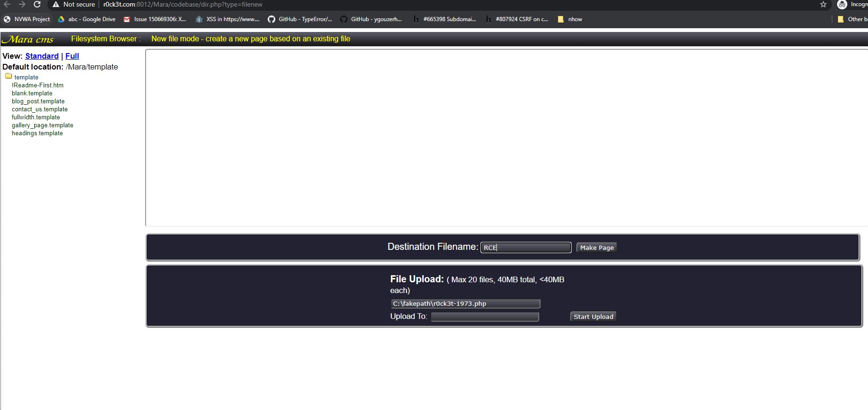Click the Filesystem Browser header text
This screenshot has width=868, height=410.
click(106, 39)
